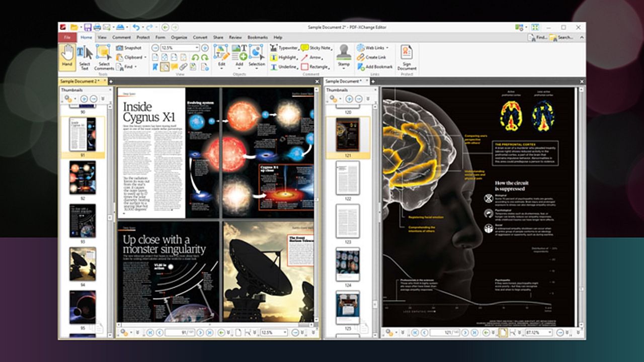Viewport: 644px width, 362px height.
Task: Switch to the Comment ribbon tab
Action: 121,37
